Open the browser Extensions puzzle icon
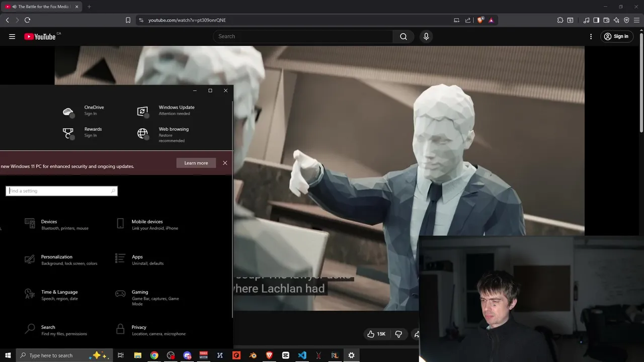Viewport: 644px width, 362px height. pos(560,20)
